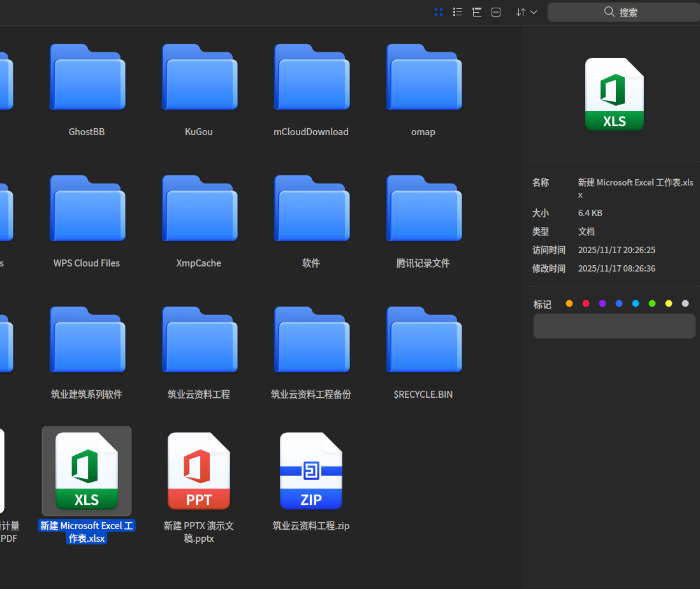700x589 pixels.
Task: Select the XmpCache folder
Action: (x=199, y=208)
